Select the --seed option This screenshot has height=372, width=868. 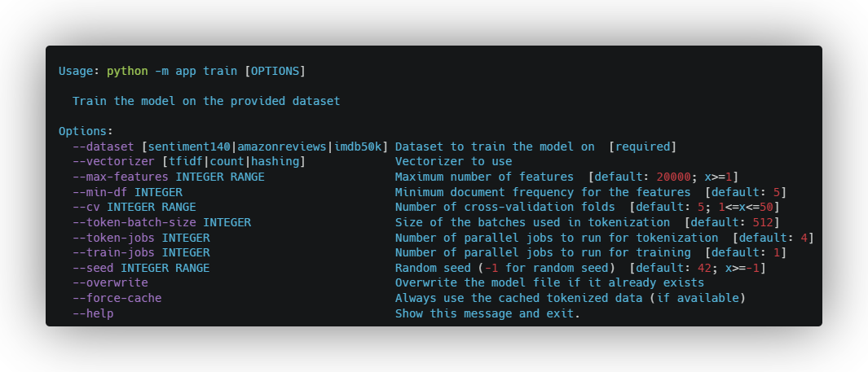(x=92, y=268)
